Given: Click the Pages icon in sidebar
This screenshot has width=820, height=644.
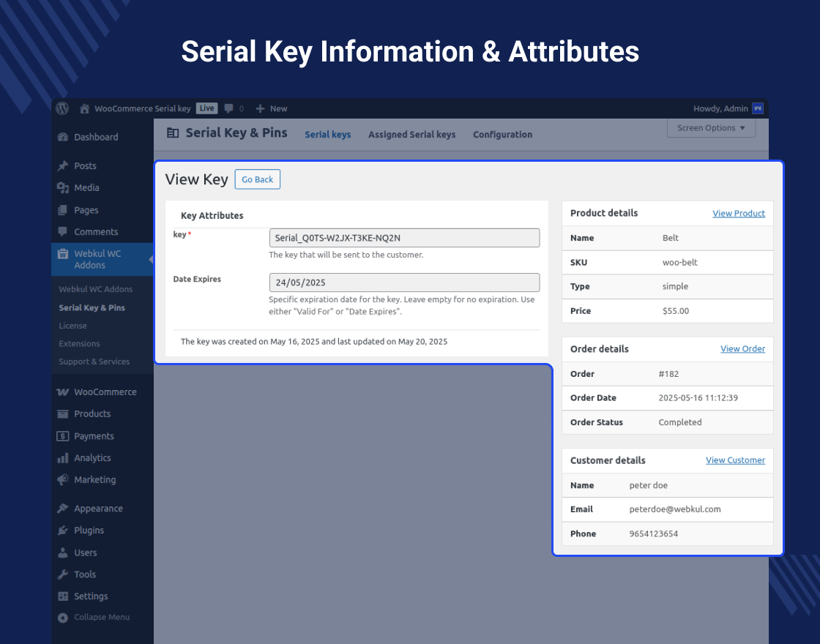Looking at the screenshot, I should (63, 210).
